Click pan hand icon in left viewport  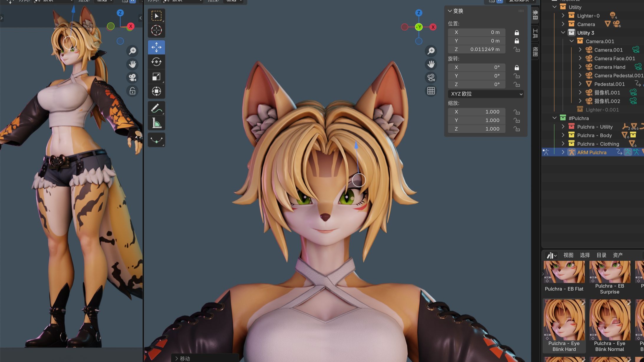coord(132,64)
